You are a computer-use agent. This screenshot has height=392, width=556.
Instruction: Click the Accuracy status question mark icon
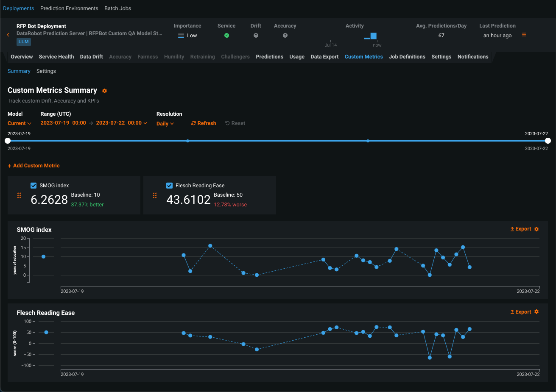pyautogui.click(x=285, y=36)
